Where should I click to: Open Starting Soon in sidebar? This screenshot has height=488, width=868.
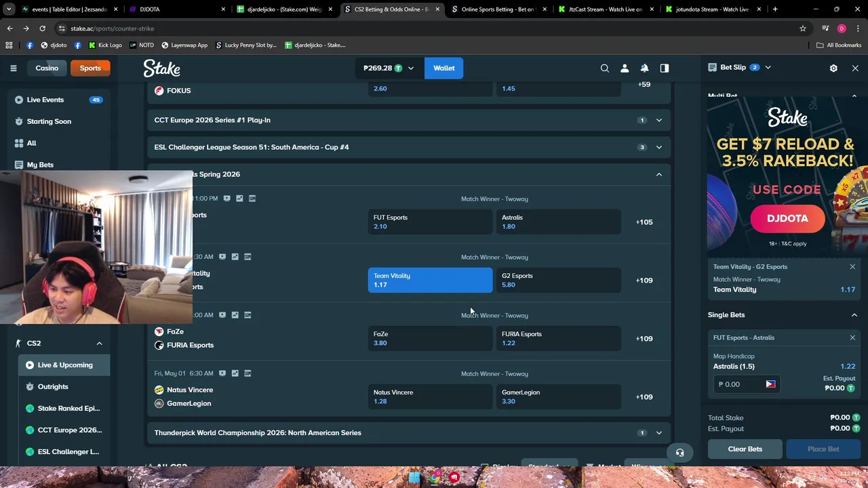pos(58,121)
